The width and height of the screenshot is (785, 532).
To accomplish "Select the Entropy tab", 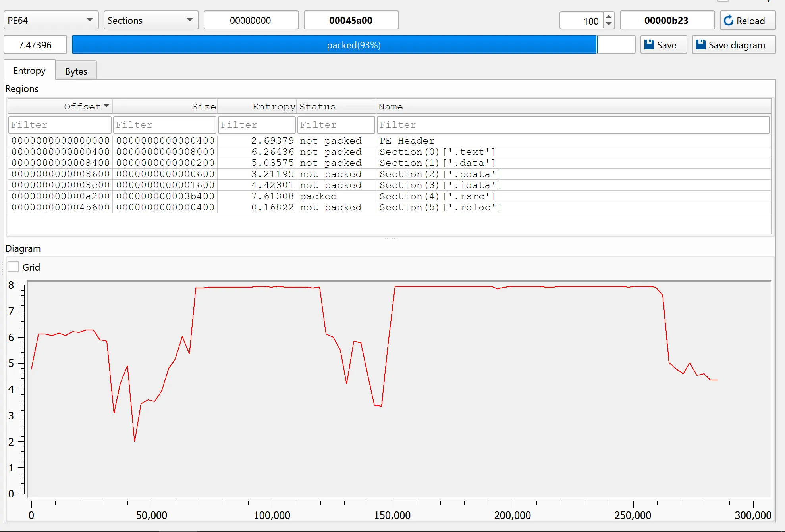I will pyautogui.click(x=29, y=71).
